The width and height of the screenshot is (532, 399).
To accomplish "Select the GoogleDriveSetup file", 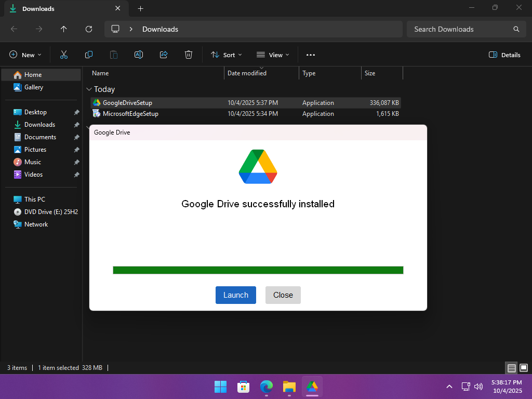I will pyautogui.click(x=246, y=103).
